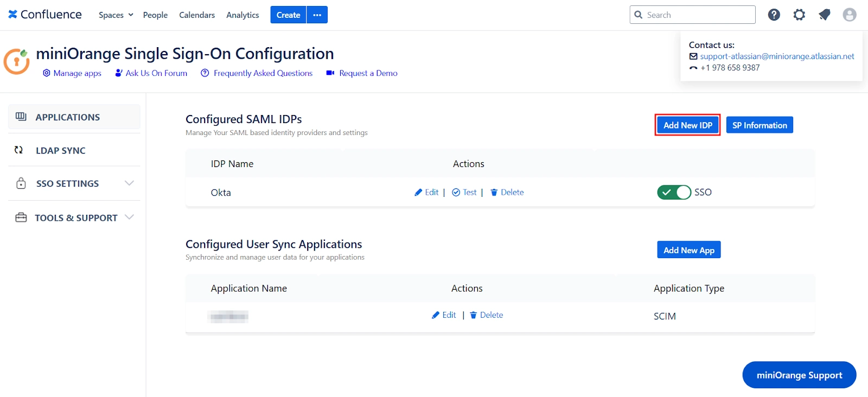Image resolution: width=868 pixels, height=397 pixels.
Task: Select APPLICATIONS in the sidebar
Action: (x=74, y=117)
